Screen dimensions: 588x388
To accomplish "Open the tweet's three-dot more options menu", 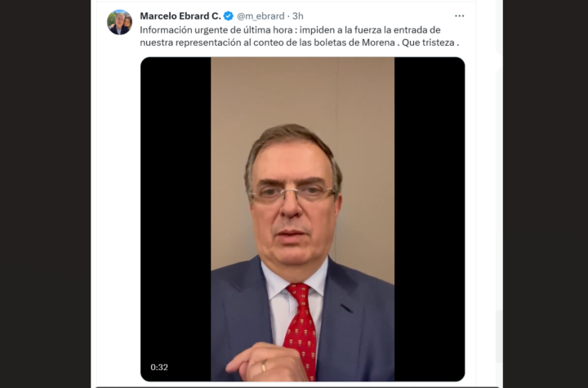I will coord(459,16).
